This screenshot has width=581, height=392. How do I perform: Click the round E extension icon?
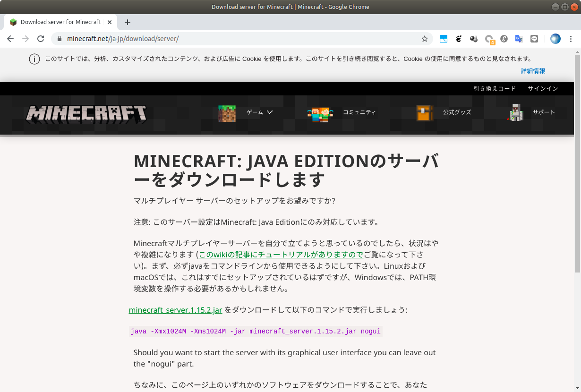point(504,39)
